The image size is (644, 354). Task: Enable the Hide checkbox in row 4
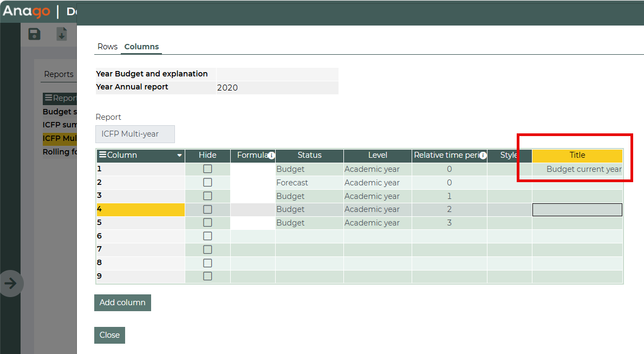click(207, 209)
